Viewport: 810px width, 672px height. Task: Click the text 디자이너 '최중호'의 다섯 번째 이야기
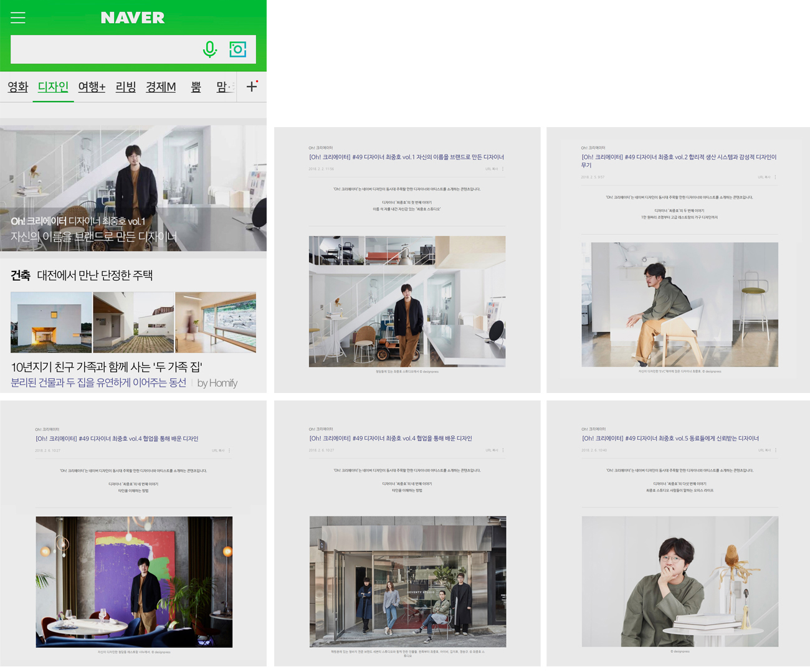click(679, 483)
